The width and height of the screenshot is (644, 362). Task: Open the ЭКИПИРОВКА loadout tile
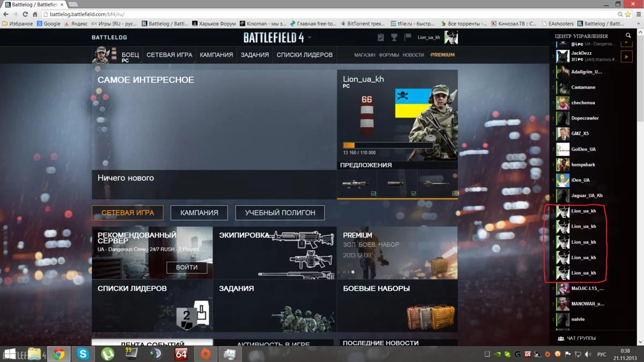tap(274, 253)
